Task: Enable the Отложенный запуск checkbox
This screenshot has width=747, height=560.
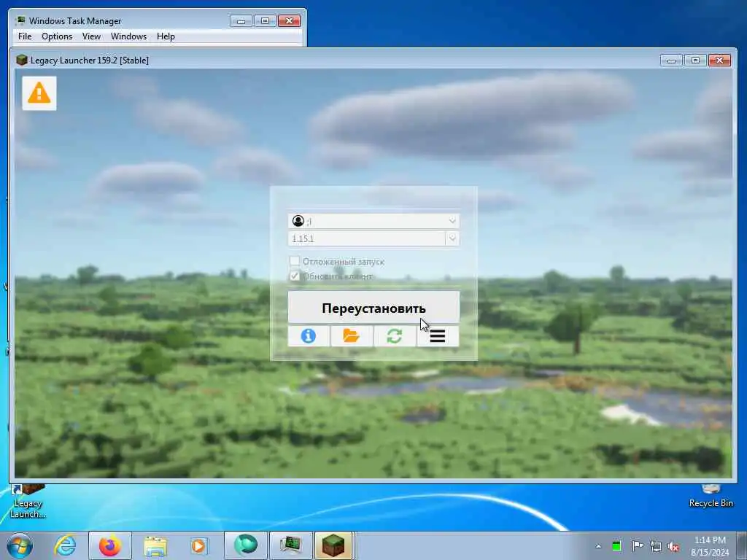Action: coord(295,261)
